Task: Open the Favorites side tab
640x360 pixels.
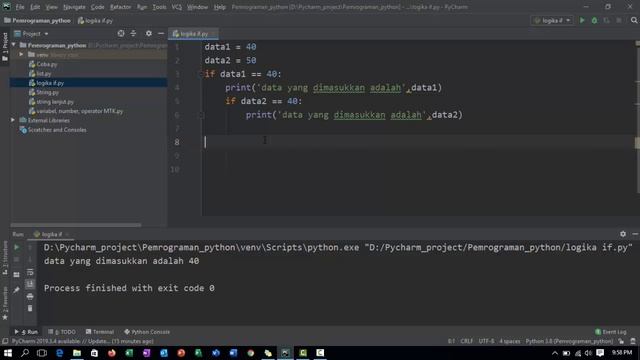Action: click(x=5, y=303)
